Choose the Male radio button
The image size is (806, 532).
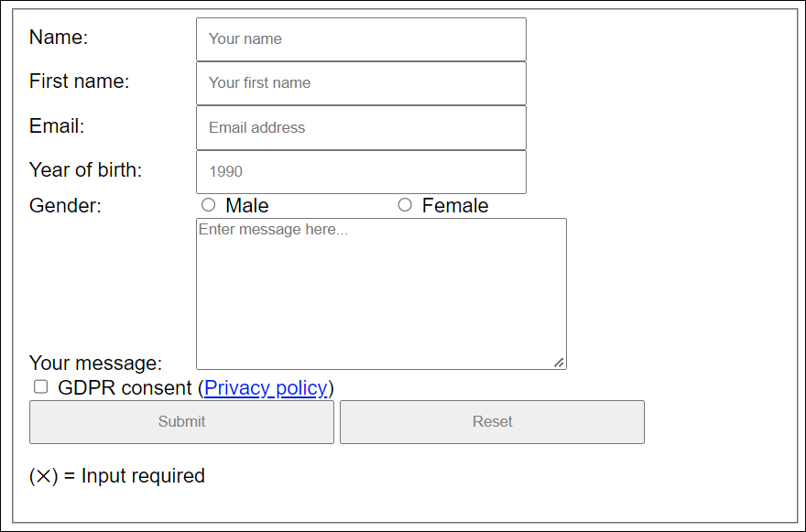208,205
